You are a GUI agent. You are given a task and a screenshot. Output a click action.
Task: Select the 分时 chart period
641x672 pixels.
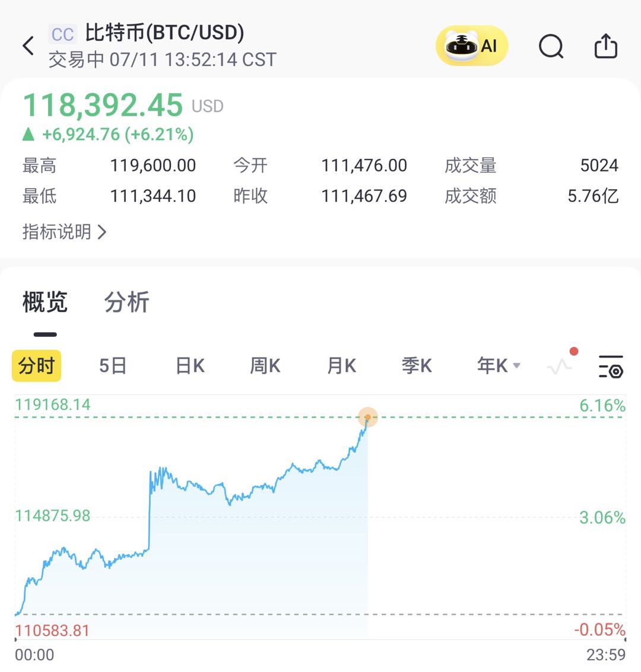coord(37,365)
